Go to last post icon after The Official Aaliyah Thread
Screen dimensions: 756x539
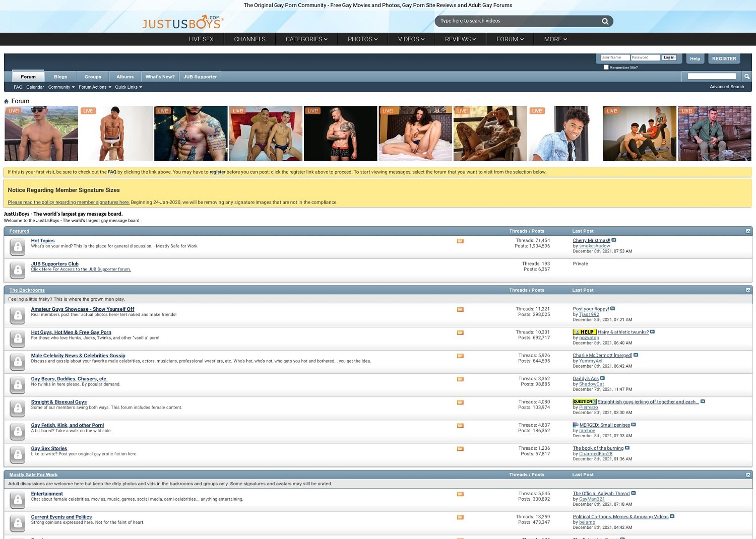pyautogui.click(x=634, y=493)
